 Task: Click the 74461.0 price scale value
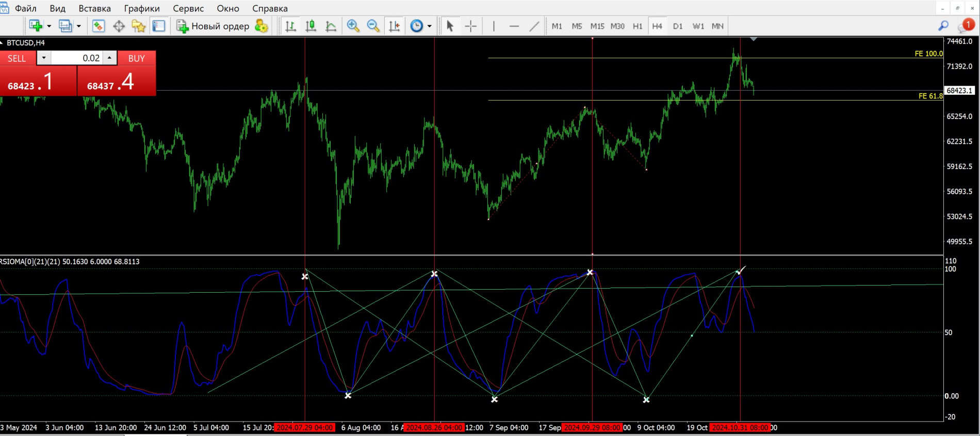coord(959,41)
